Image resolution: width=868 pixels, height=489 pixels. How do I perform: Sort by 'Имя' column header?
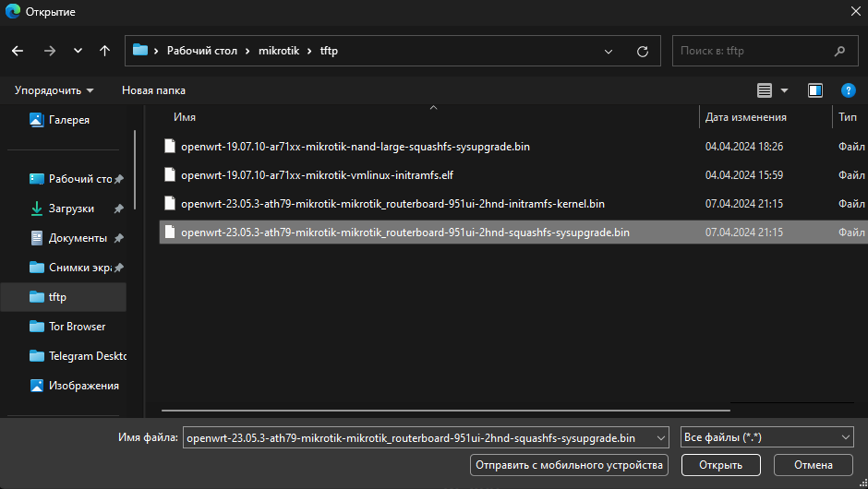pyautogui.click(x=185, y=117)
